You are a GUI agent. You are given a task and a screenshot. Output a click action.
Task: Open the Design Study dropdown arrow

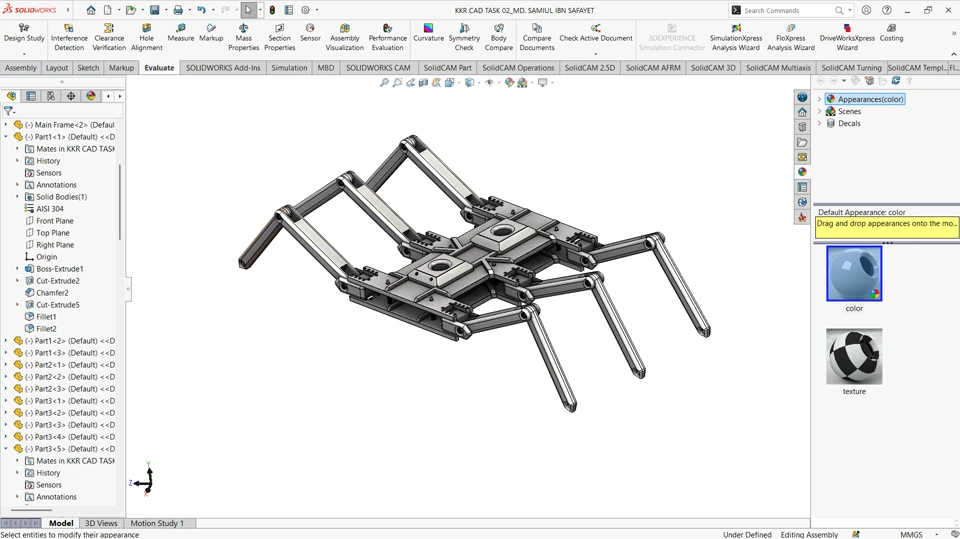tap(24, 54)
